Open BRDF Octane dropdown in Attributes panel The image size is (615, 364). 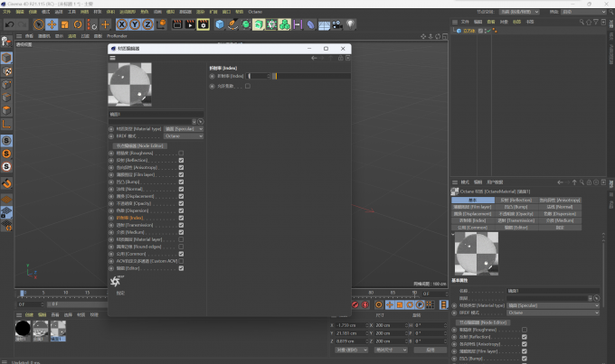(553, 313)
